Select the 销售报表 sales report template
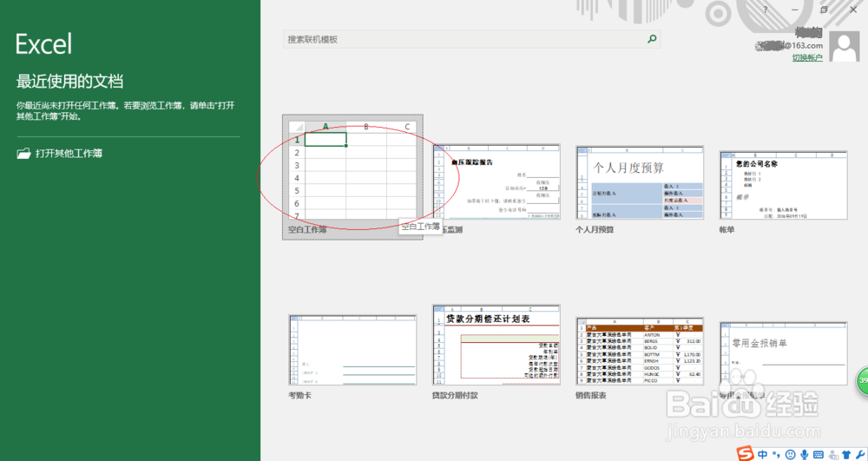Screen dimensions: 868x461 click(x=640, y=351)
